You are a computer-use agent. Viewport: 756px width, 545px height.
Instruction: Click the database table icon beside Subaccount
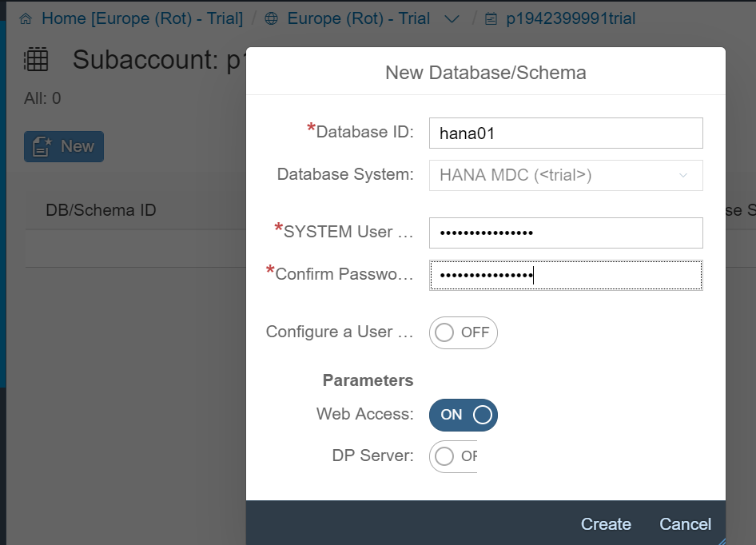(x=37, y=59)
